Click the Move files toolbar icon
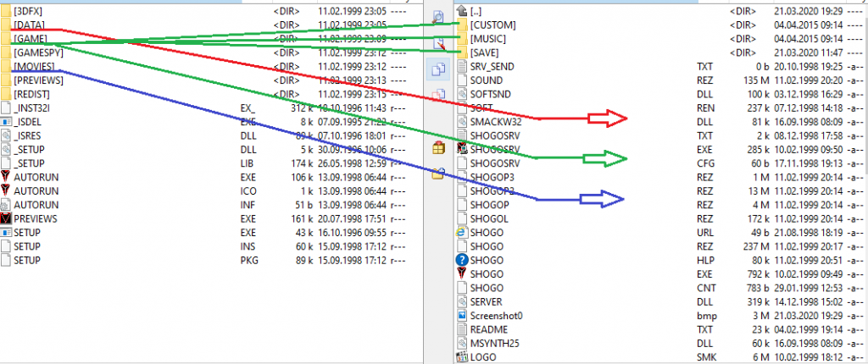The image size is (868, 364). (438, 95)
